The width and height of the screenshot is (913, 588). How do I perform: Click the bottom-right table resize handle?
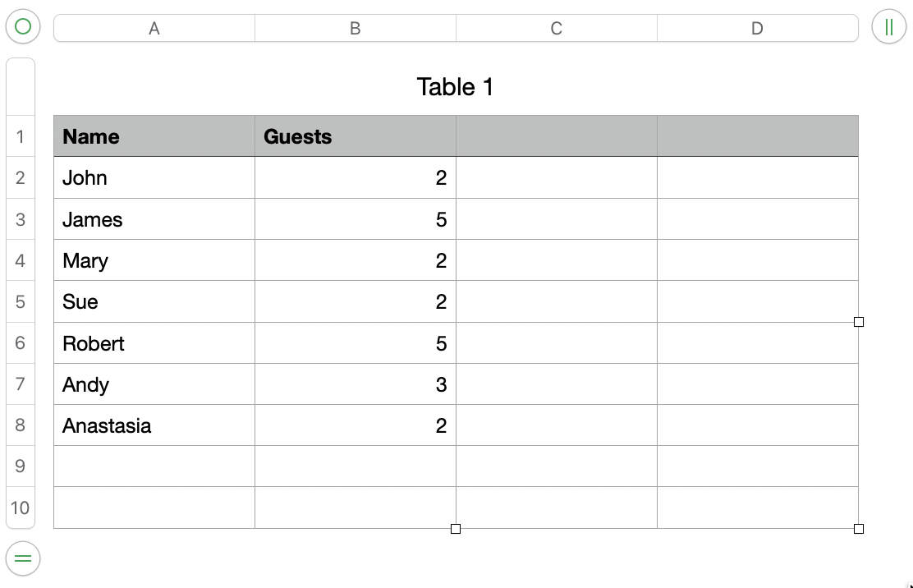click(x=859, y=529)
